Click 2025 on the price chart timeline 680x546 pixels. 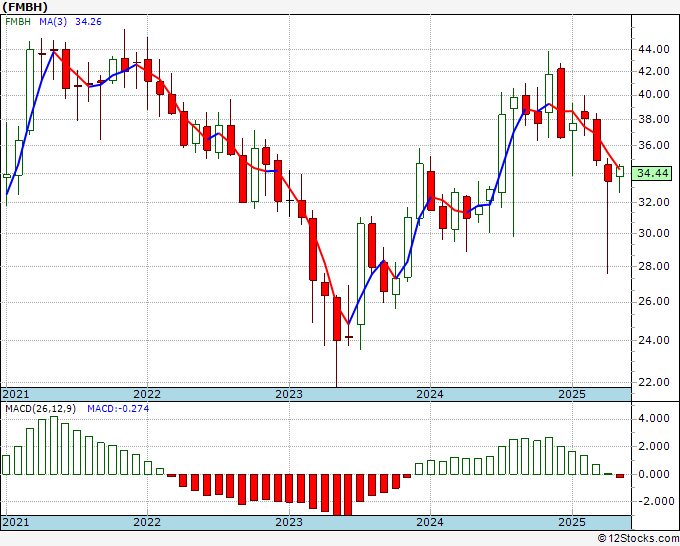pyautogui.click(x=572, y=394)
